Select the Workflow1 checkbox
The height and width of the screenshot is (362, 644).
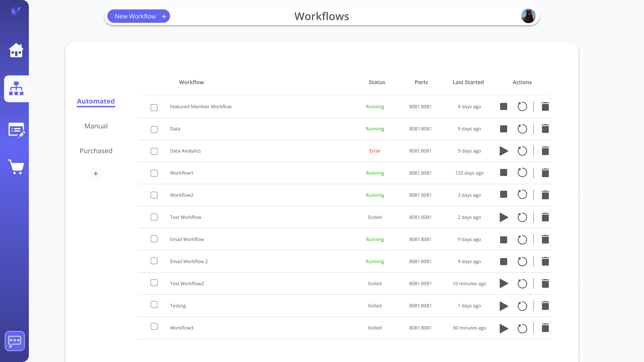click(154, 173)
